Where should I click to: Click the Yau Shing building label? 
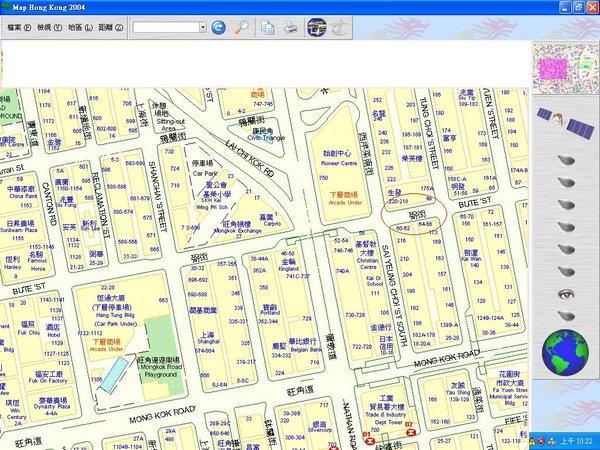point(457,392)
